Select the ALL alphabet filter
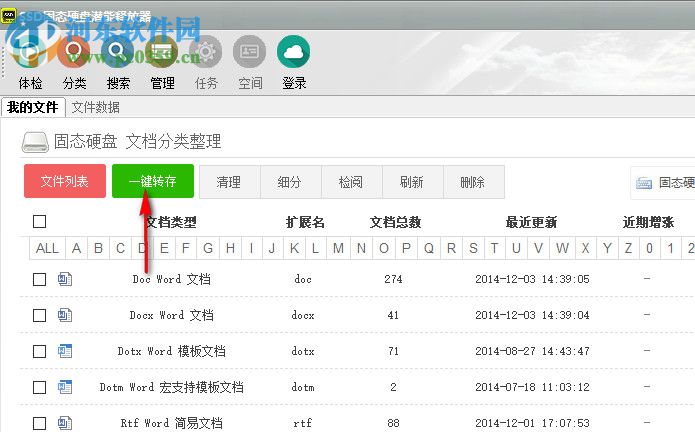The width and height of the screenshot is (695, 432). (x=47, y=248)
